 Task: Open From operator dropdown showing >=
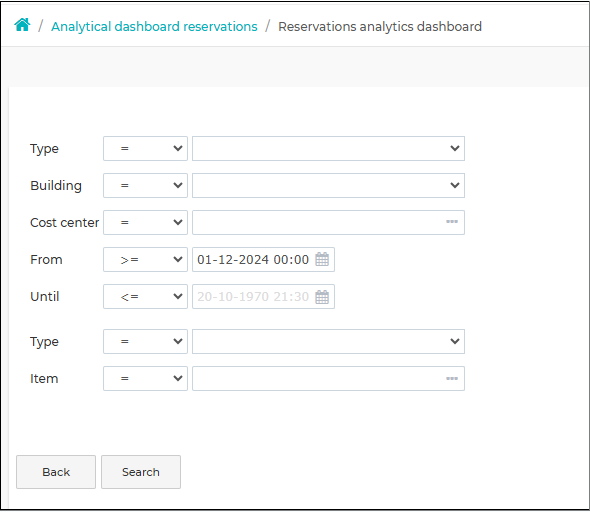tap(145, 259)
